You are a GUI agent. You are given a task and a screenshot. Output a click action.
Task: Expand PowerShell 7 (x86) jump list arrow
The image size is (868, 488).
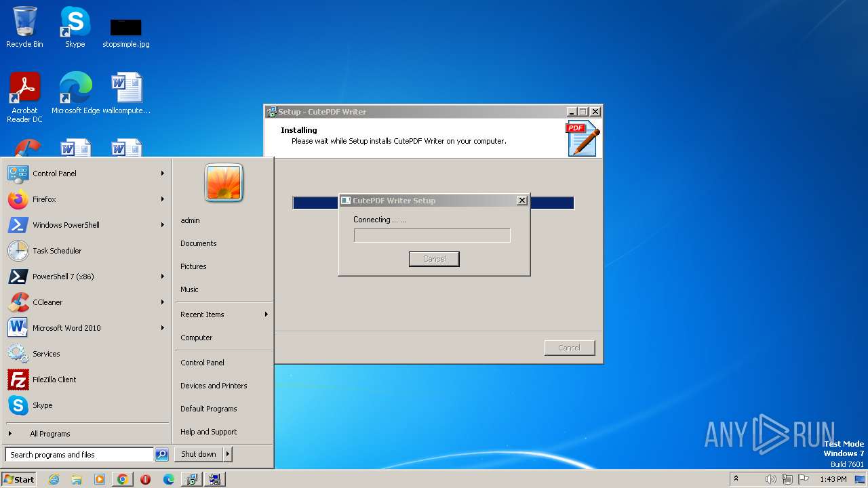[x=162, y=277]
